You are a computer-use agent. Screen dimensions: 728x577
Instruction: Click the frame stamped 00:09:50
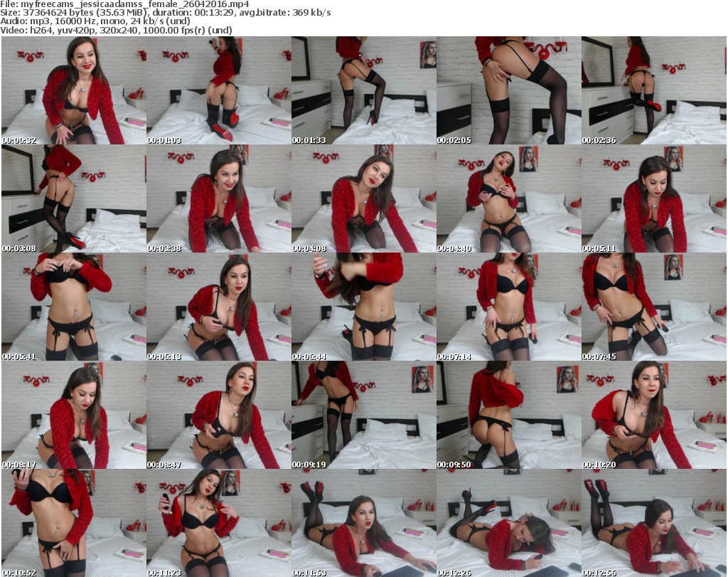[x=509, y=415]
